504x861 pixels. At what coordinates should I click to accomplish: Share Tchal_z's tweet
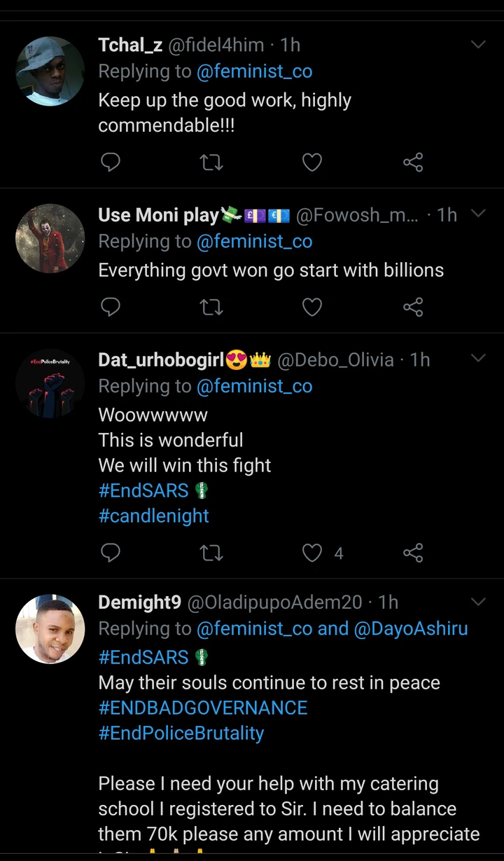(413, 163)
